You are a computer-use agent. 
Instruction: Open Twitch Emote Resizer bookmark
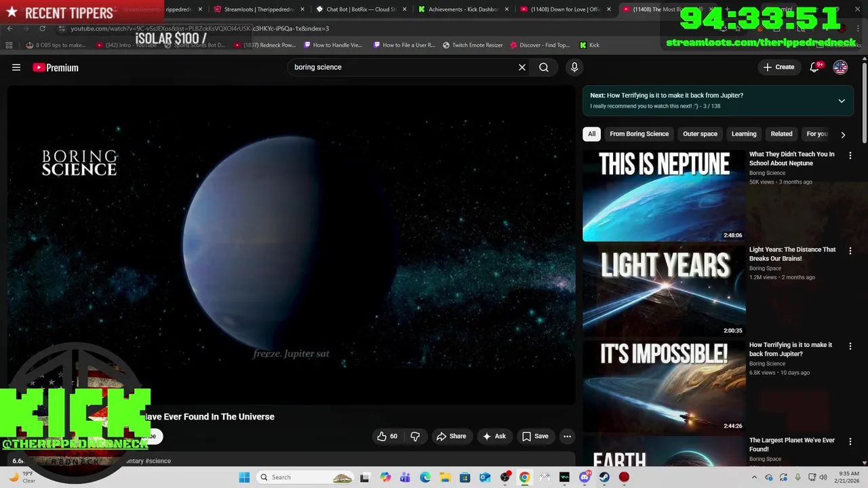[x=473, y=45]
